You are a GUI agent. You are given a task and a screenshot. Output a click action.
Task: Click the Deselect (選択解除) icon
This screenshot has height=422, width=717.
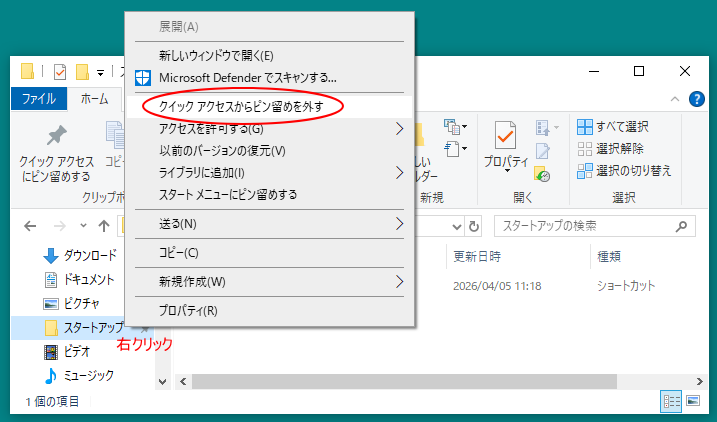(584, 149)
